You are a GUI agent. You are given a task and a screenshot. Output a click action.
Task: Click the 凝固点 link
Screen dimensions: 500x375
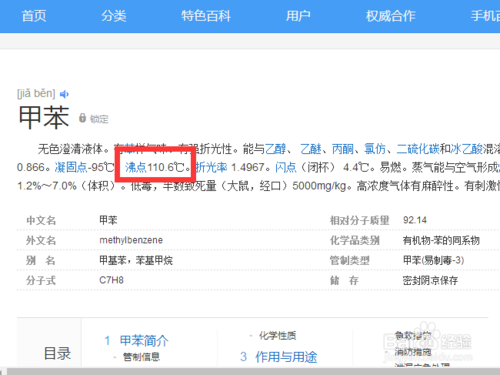click(x=71, y=167)
